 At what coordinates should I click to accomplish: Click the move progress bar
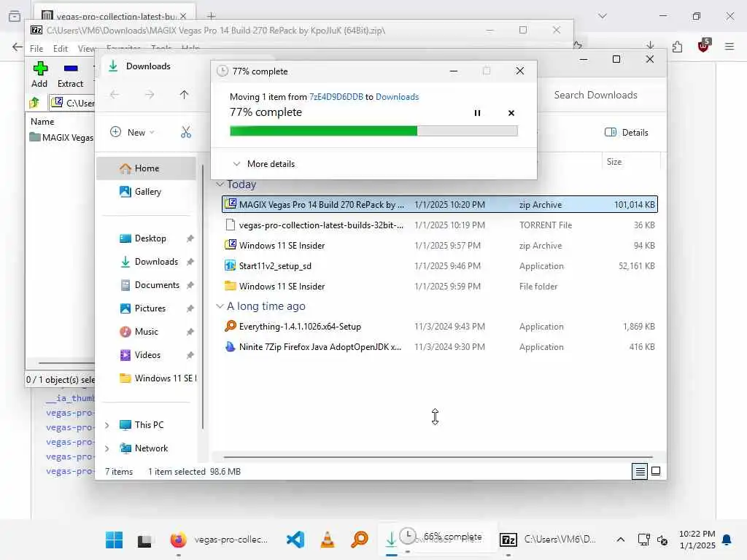pos(373,131)
